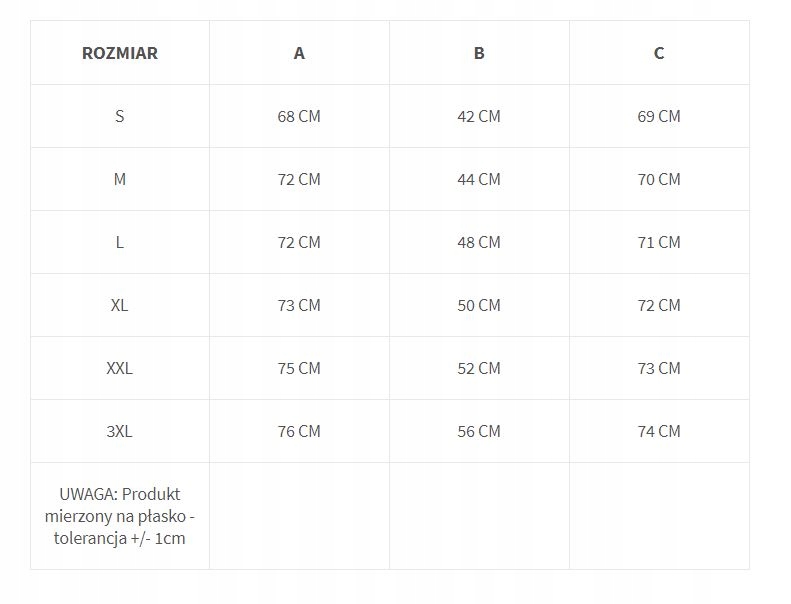Select the M size row label
Image resolution: width=791 pixels, height=604 pixels.
[x=120, y=179]
